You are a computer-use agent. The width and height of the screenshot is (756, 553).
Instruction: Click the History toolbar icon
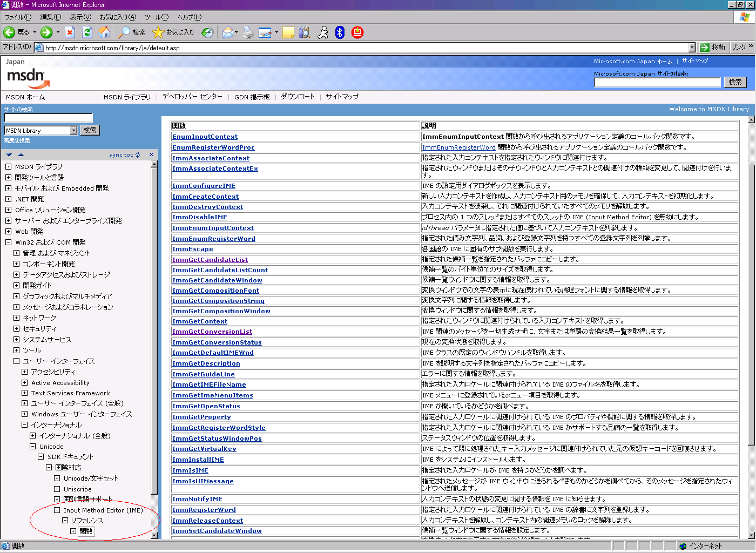tap(207, 32)
